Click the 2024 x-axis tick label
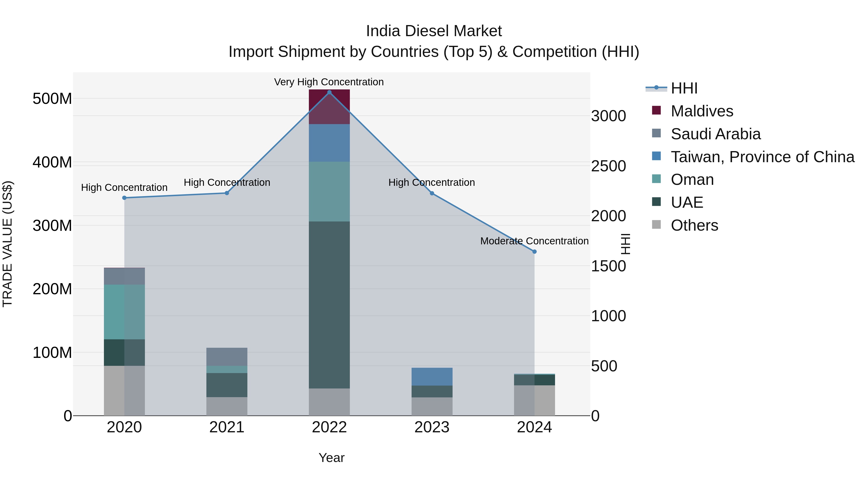 [534, 427]
